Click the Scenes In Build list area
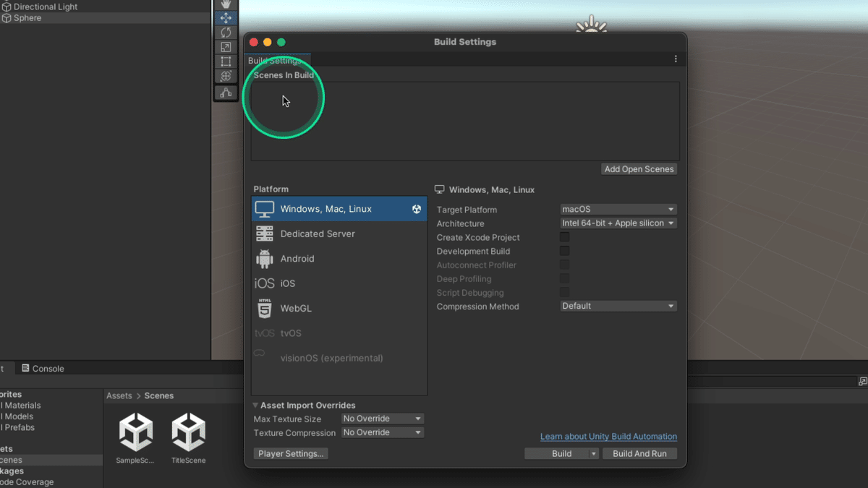 [x=465, y=121]
